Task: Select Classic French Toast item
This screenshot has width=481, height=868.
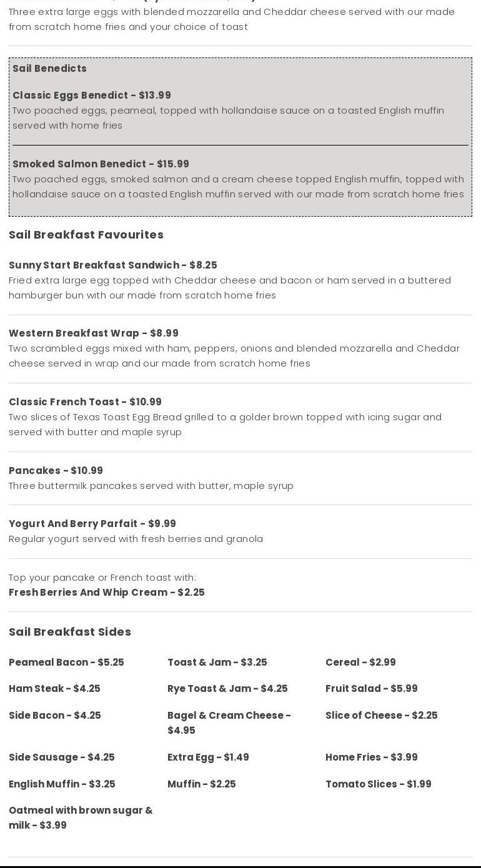Action: tap(85, 402)
